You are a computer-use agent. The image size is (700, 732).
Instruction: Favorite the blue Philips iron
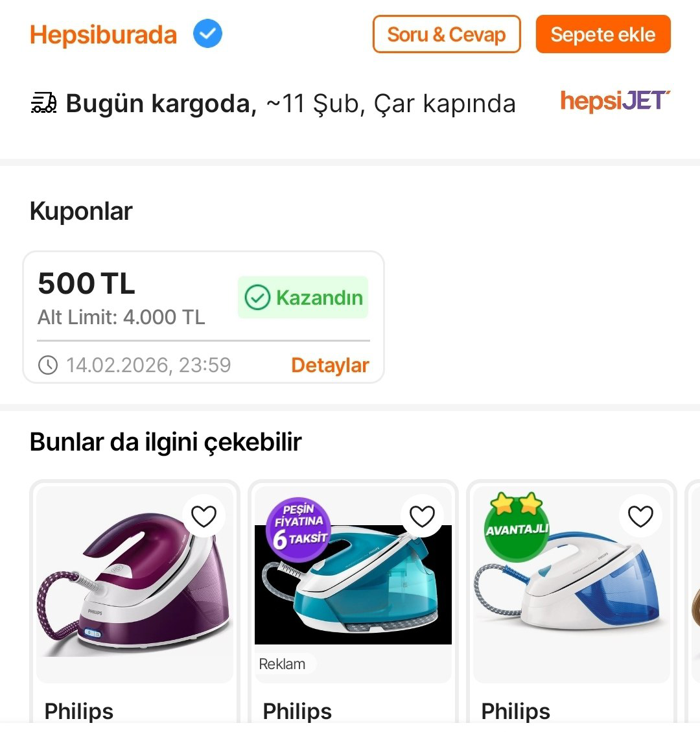pyautogui.click(x=640, y=516)
